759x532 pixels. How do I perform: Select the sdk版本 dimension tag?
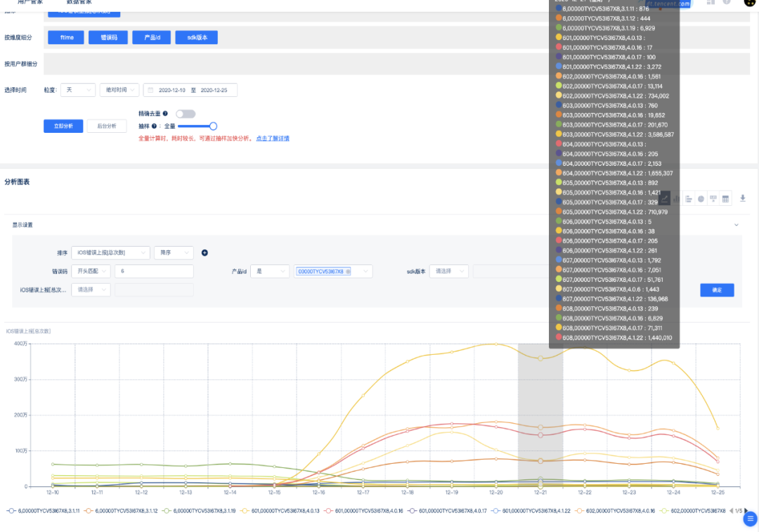point(197,37)
